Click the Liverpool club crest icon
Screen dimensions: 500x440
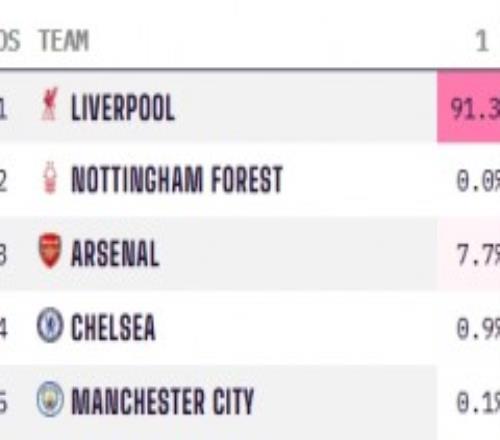click(49, 104)
